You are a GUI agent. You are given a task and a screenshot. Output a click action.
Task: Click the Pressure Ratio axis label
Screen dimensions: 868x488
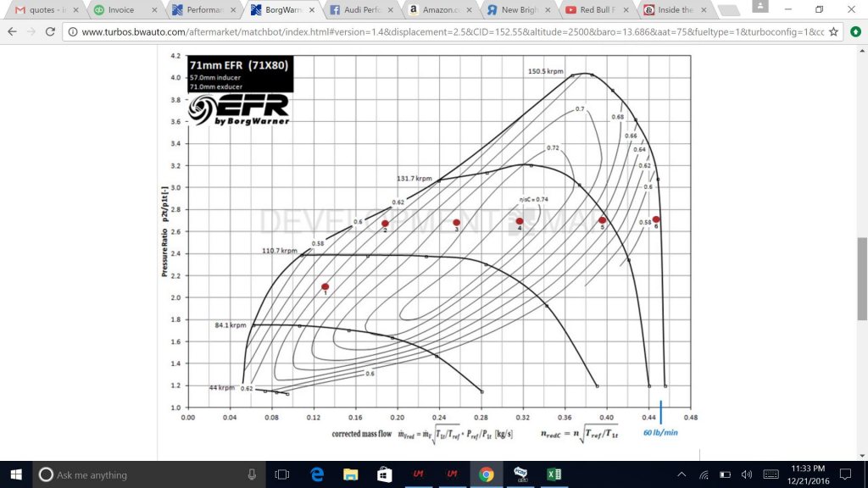click(164, 231)
